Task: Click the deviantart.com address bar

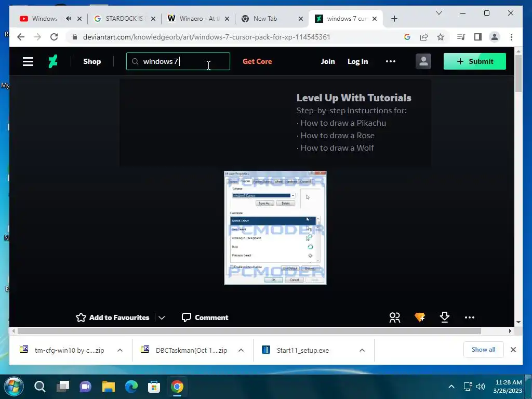Action: 207,37
